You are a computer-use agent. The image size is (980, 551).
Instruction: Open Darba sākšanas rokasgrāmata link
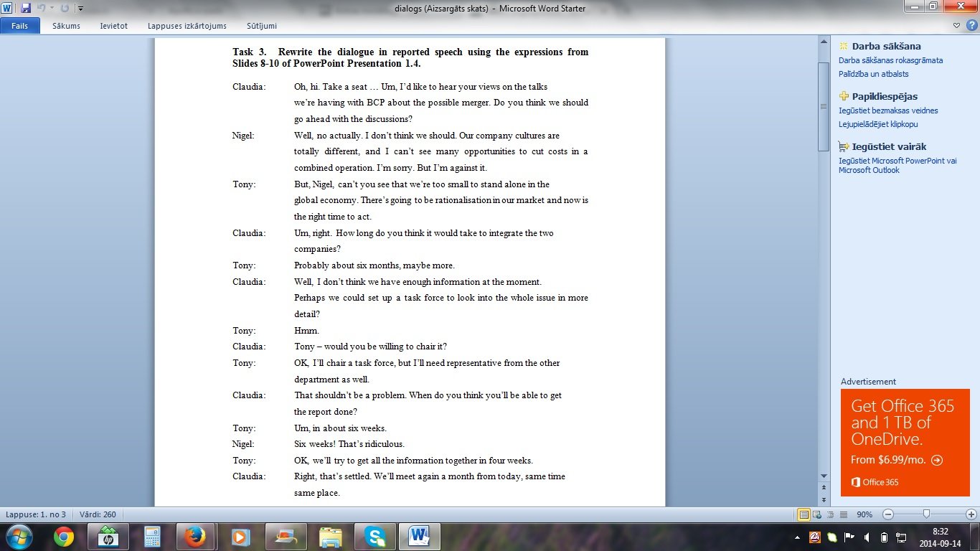(x=890, y=60)
